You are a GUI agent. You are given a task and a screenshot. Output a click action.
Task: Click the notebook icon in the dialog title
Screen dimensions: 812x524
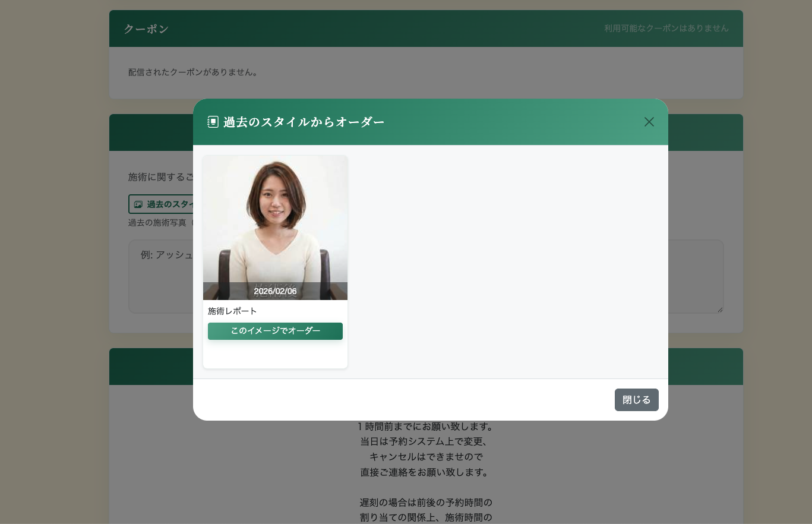pos(213,122)
